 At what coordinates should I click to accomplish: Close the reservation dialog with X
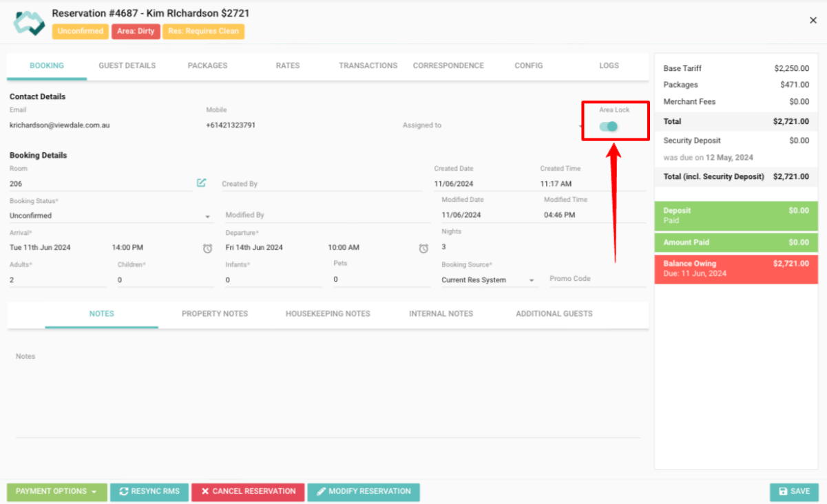point(813,21)
